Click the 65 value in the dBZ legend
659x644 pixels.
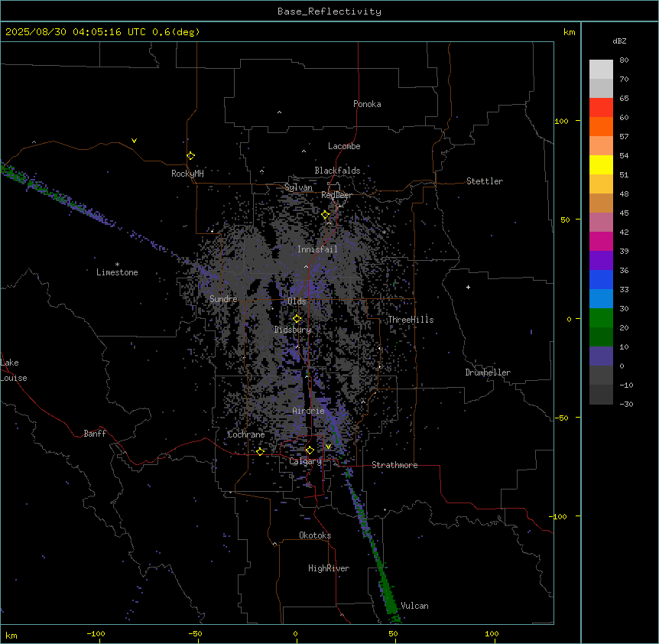(x=624, y=99)
